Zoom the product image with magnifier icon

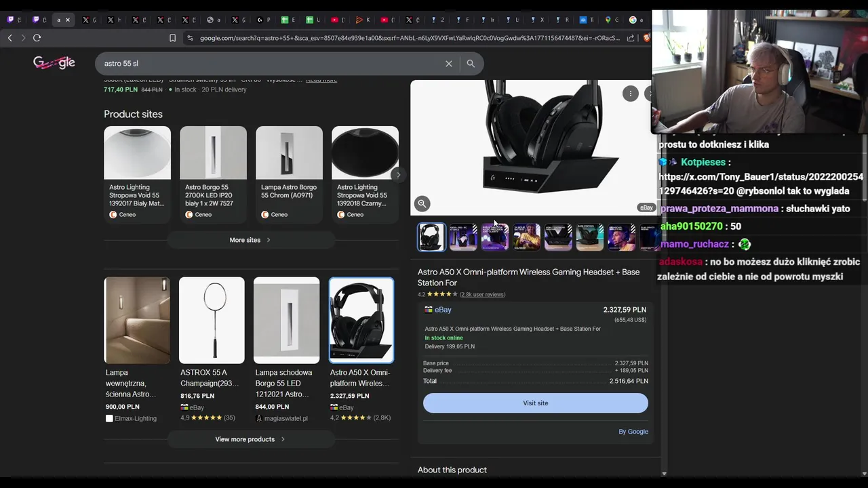pos(422,203)
